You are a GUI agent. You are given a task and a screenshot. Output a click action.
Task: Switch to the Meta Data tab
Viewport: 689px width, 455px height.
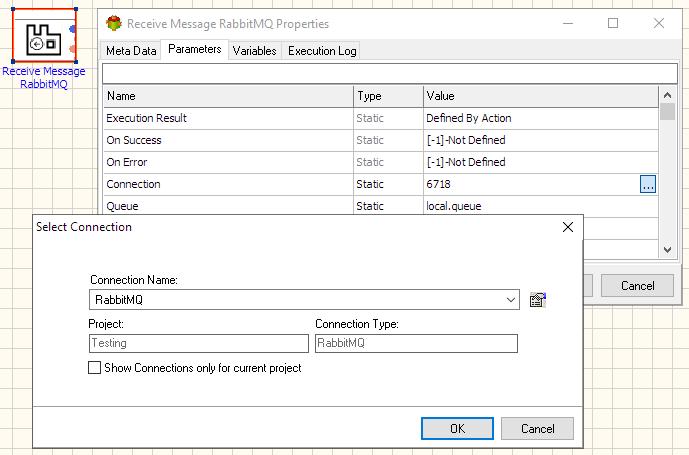[131, 51]
